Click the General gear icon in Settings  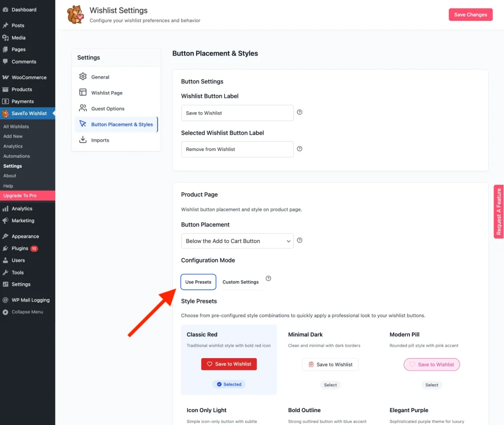[x=83, y=77]
